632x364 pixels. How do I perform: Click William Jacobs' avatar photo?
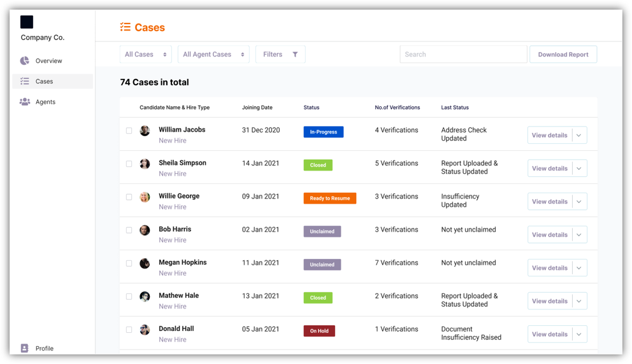145,130
